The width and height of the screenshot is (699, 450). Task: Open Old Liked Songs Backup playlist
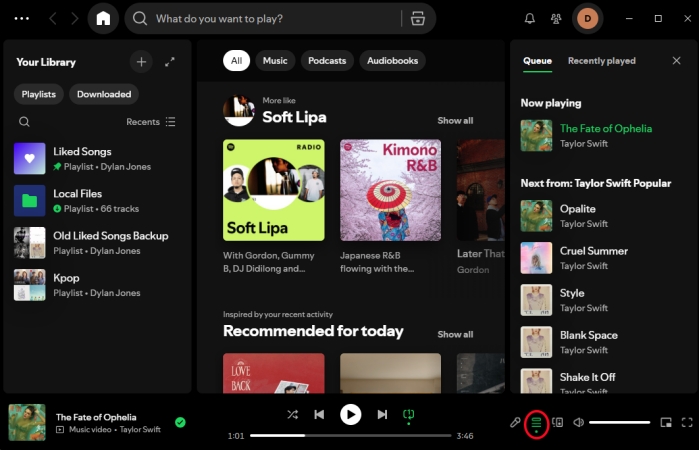coord(97,243)
